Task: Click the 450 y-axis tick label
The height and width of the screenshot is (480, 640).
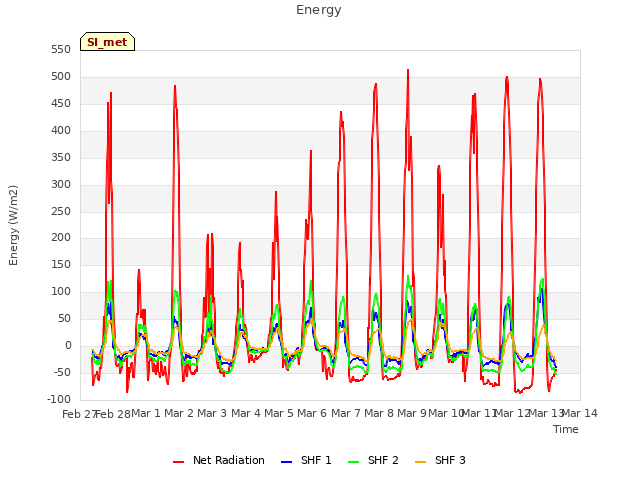Action: point(61,104)
